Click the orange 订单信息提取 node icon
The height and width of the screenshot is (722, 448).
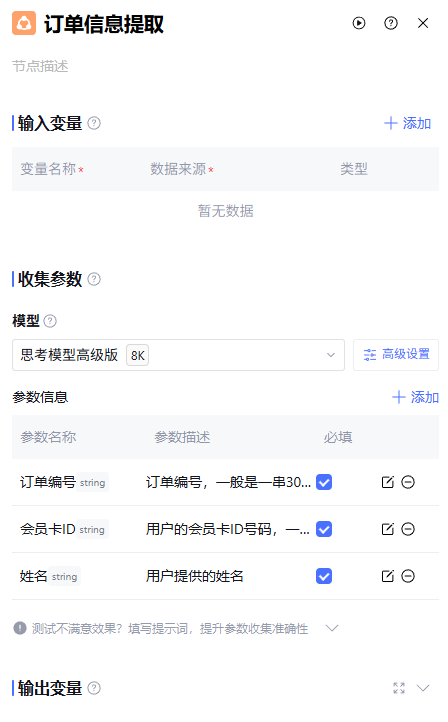pos(24,23)
